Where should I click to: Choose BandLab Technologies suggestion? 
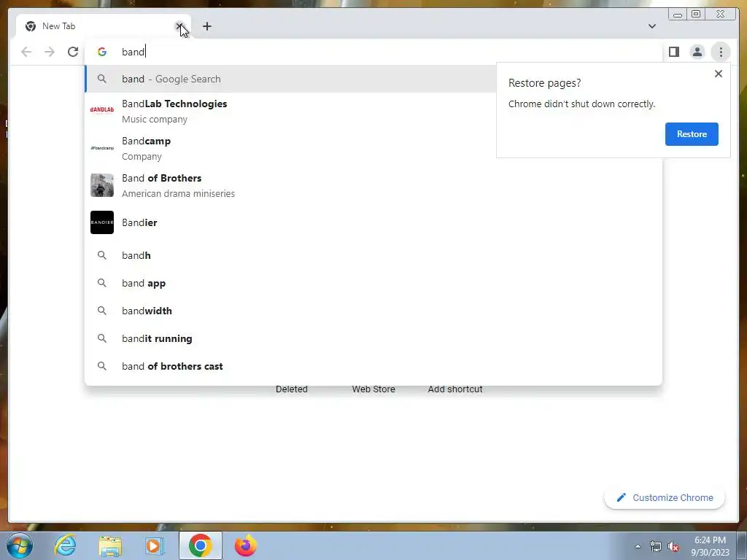tap(290, 111)
